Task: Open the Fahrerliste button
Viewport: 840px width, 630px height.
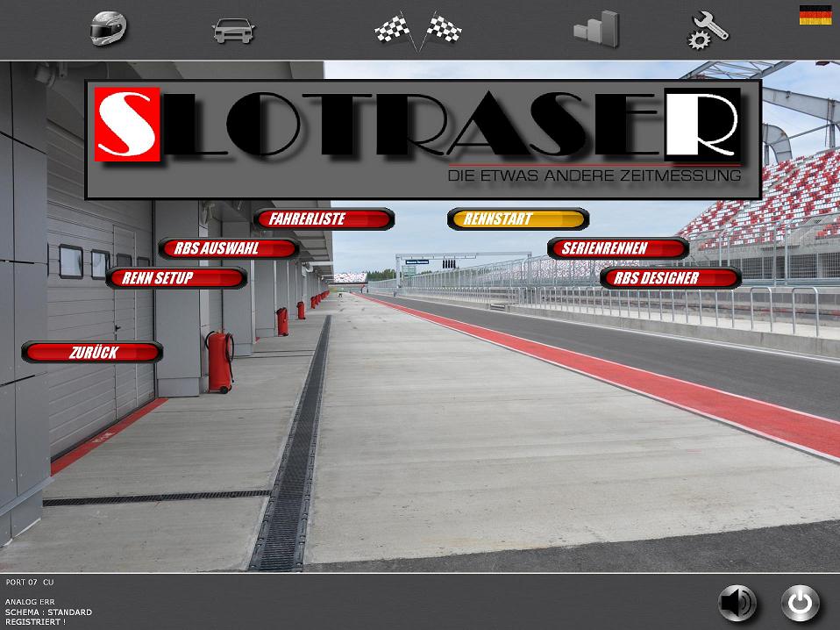Action: point(324,218)
